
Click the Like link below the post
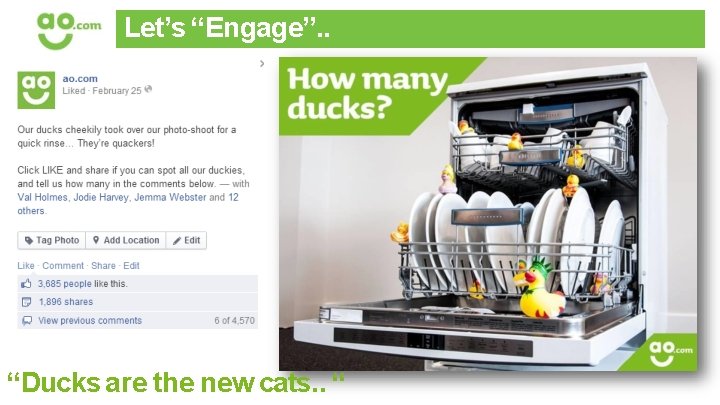coord(26,265)
